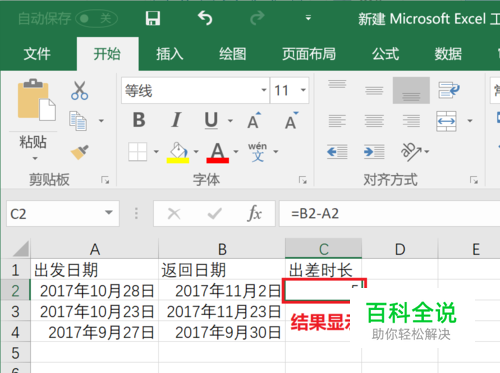Select column B header
This screenshot has height=373, width=500.
pos(222,249)
